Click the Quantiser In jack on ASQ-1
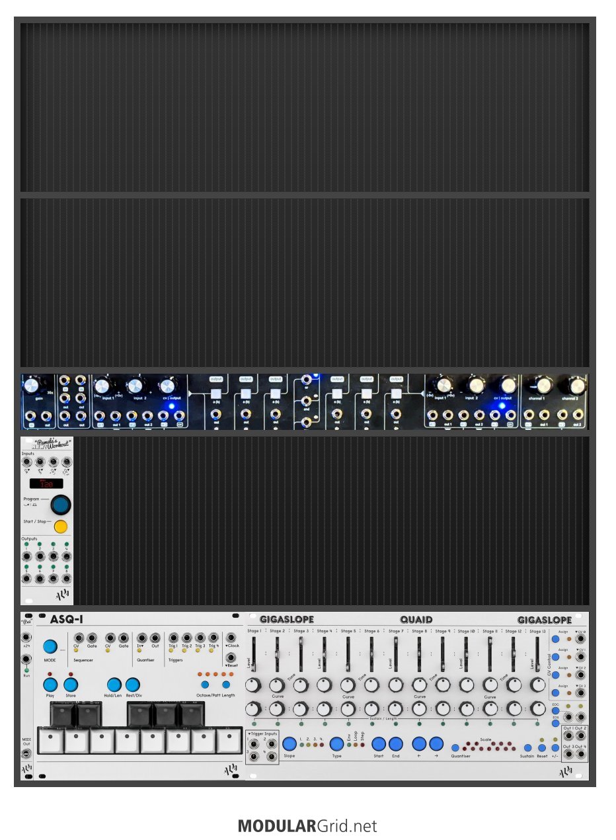Viewport: 616px width, 840px height. 141,638
